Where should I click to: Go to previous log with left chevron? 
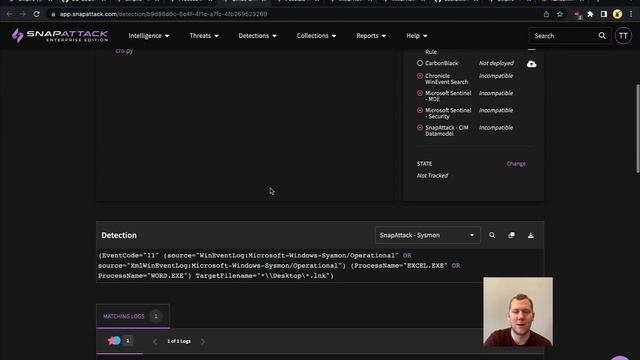(x=155, y=341)
